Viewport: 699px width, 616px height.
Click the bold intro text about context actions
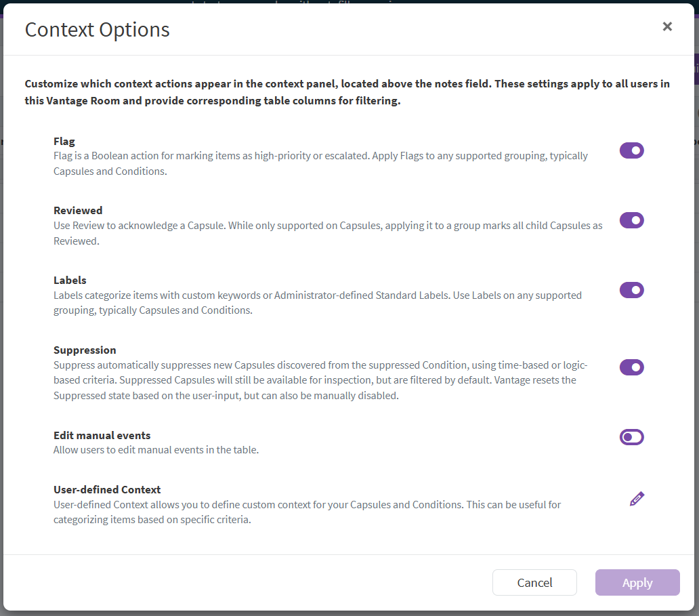(347, 93)
